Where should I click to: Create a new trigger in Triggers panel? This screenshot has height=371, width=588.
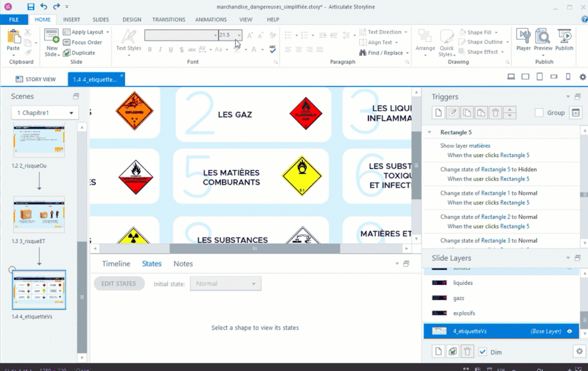coord(437,113)
